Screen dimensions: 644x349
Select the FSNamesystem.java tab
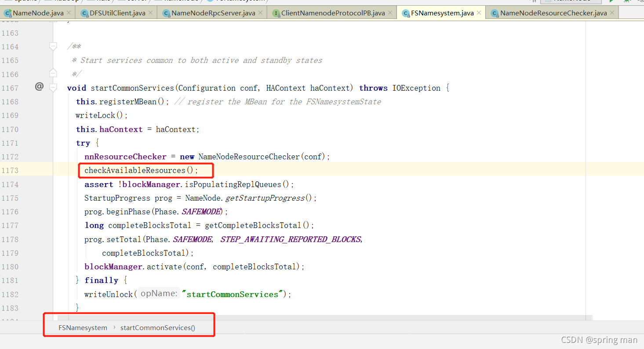(442, 13)
